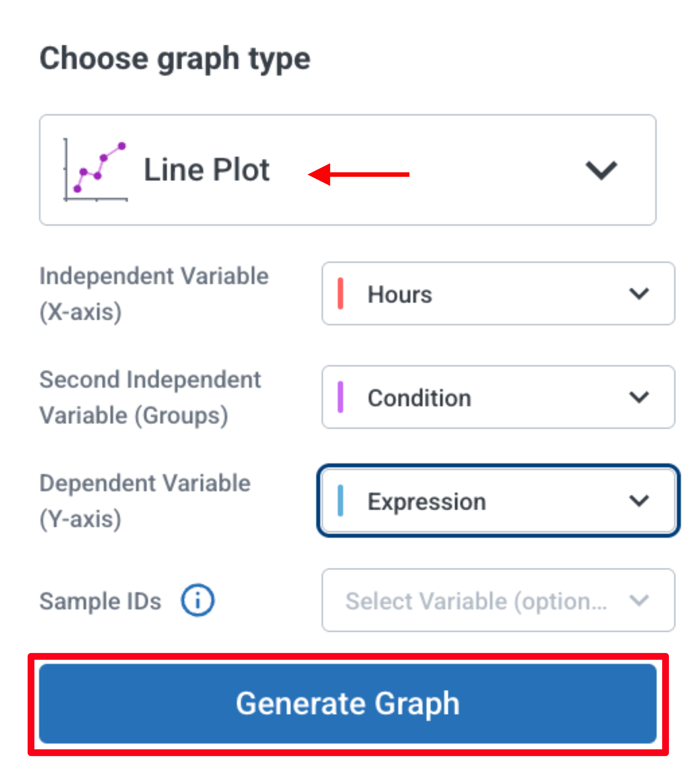Screen dimensions: 689x784
Task: Open the Groups variable Condition dropdown
Action: pyautogui.click(x=498, y=397)
